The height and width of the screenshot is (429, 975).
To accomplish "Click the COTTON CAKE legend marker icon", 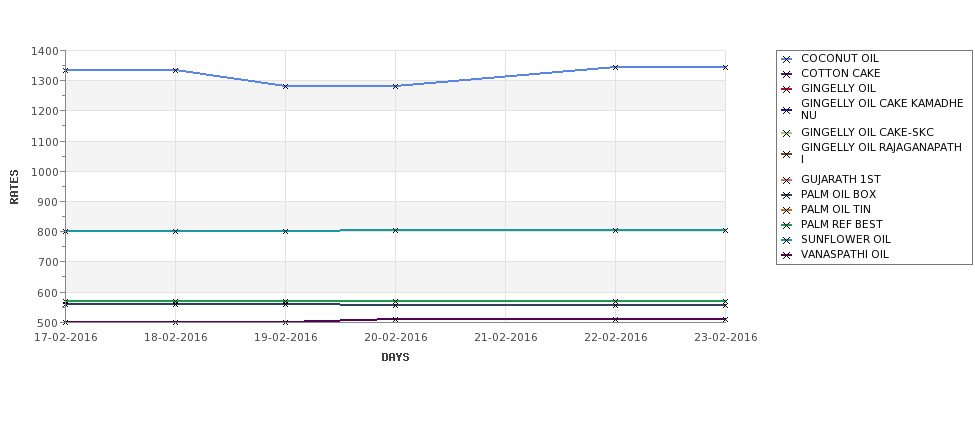I will (x=787, y=74).
